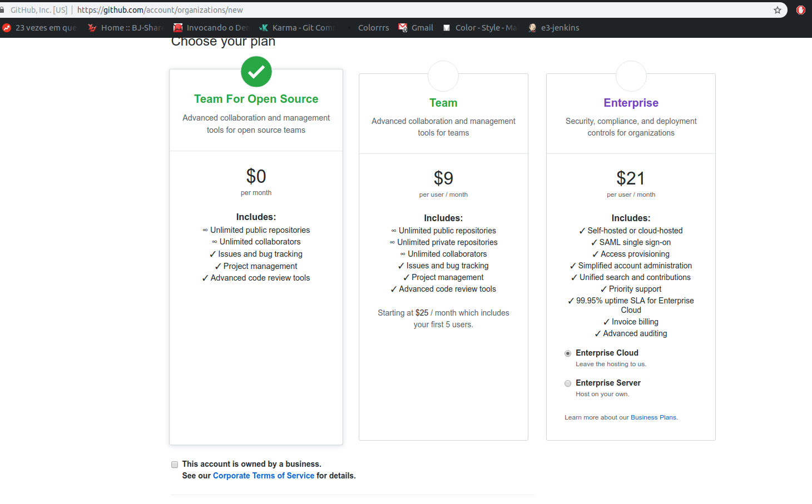Screen dimensions: 812x504
Task: Choose the Enterprise Cloud radio option
Action: pyautogui.click(x=568, y=353)
